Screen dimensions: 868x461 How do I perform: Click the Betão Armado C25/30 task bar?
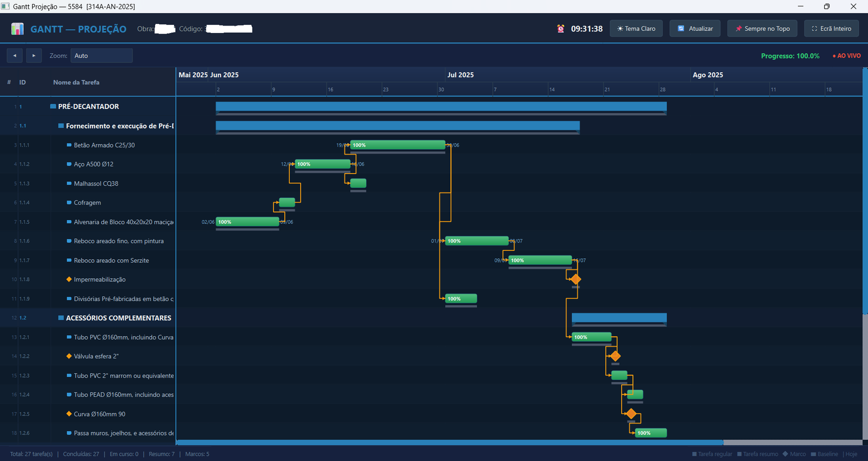[398, 145]
